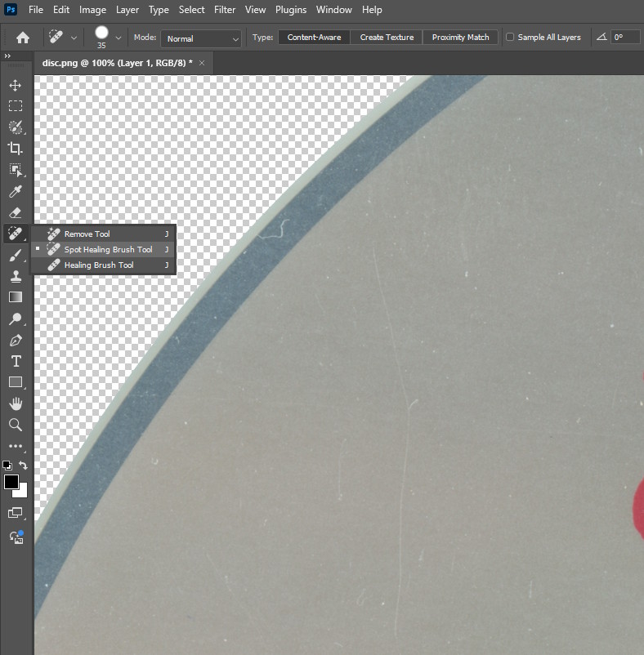Select the Move tool

tap(16, 85)
